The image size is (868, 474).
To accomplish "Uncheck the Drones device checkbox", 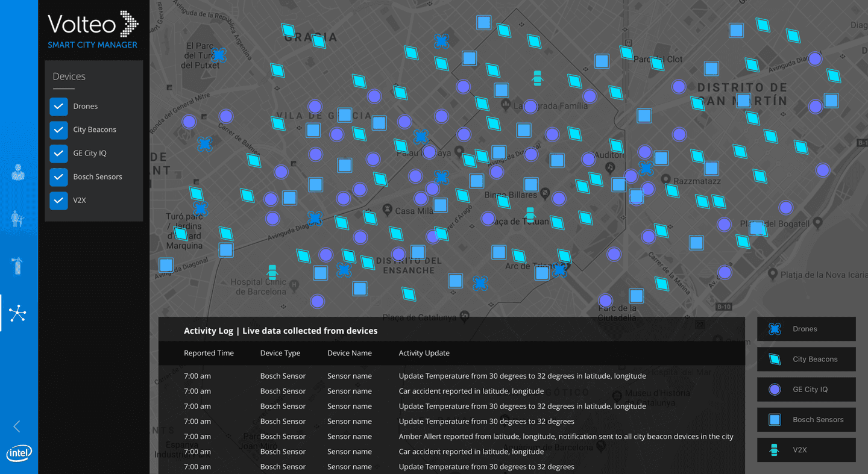I will pyautogui.click(x=58, y=106).
